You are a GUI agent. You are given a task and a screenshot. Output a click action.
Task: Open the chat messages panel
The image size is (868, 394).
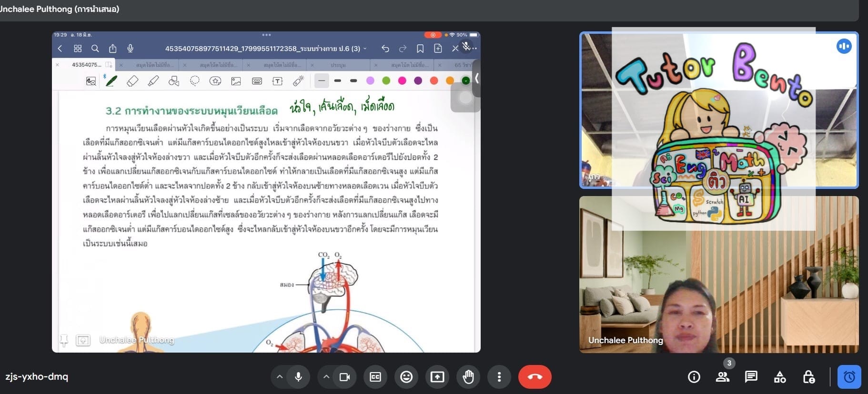coord(751,377)
